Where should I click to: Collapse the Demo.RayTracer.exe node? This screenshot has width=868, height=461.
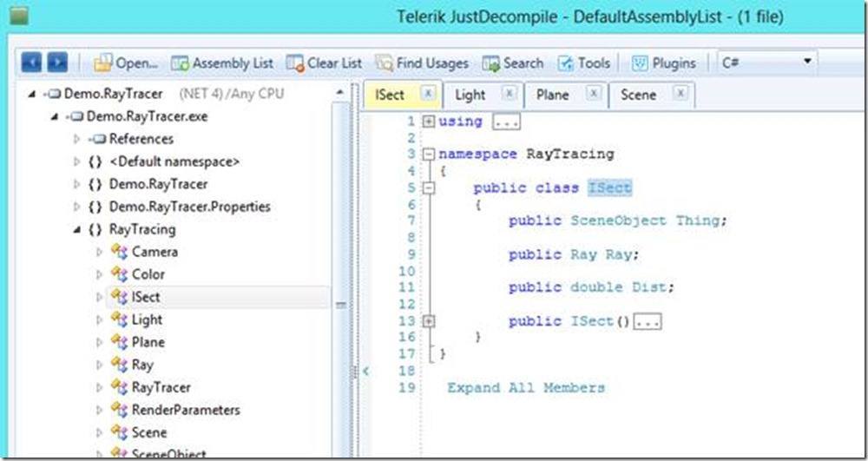(x=55, y=117)
